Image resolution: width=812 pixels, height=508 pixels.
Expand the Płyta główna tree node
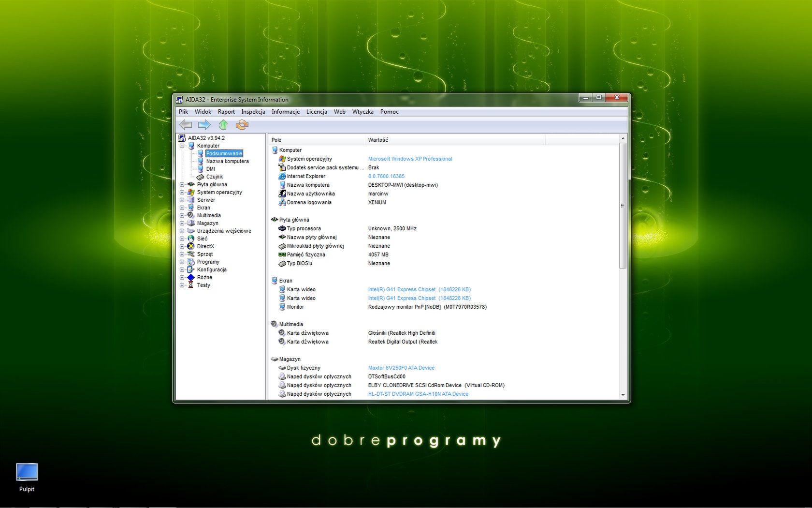tap(182, 184)
